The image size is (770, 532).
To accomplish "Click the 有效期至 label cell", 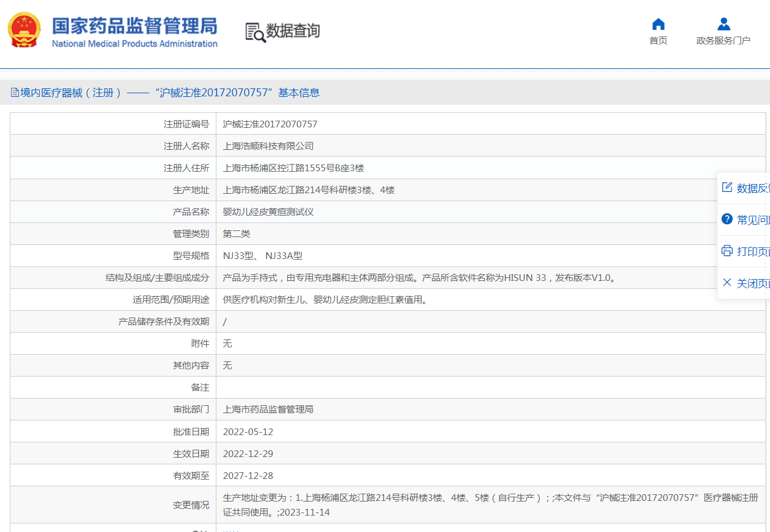I will click(x=113, y=475).
